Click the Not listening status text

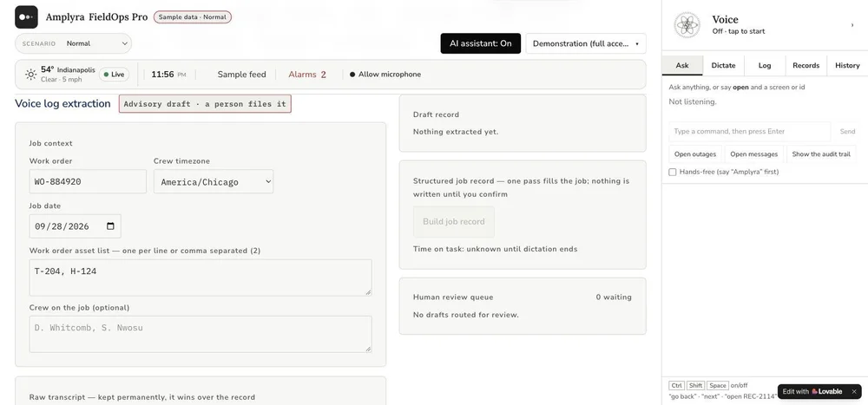point(692,101)
